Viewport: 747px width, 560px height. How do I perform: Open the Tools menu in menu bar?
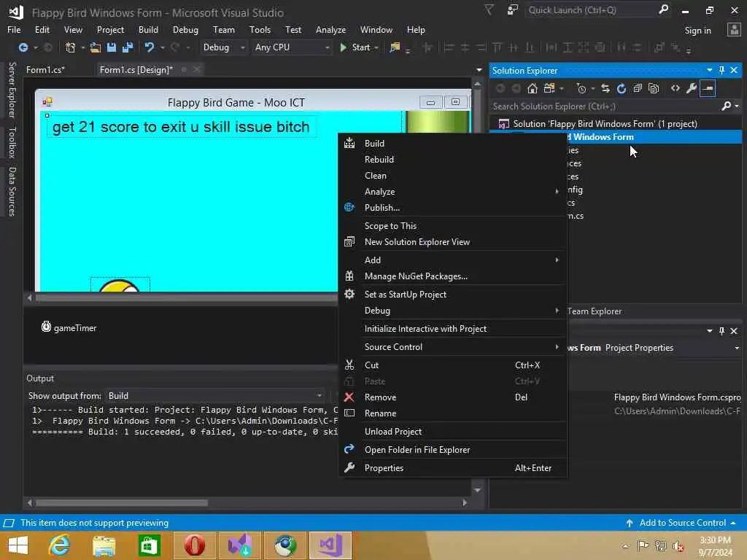260,29
